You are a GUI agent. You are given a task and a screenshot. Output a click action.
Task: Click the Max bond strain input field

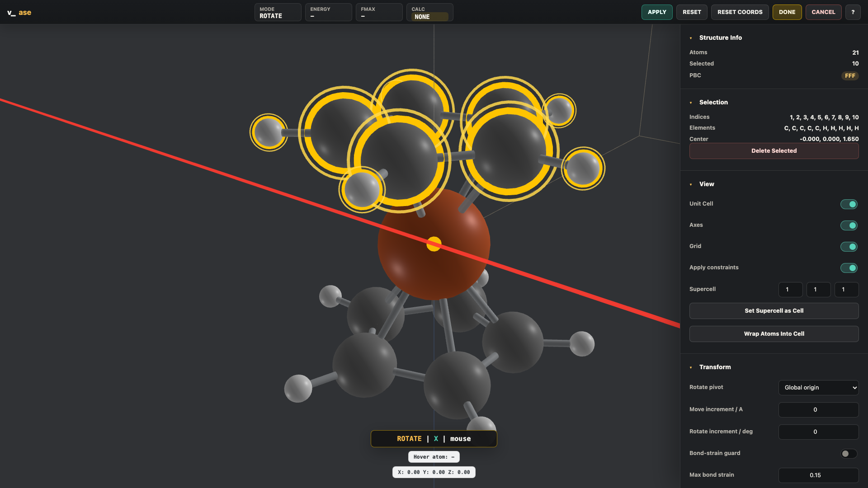coord(818,475)
